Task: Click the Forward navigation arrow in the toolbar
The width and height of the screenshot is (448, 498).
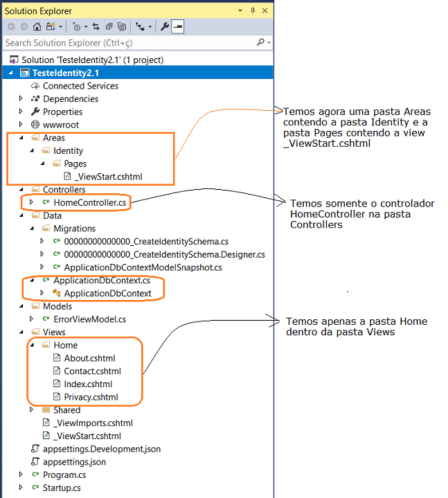Action: coord(24,27)
